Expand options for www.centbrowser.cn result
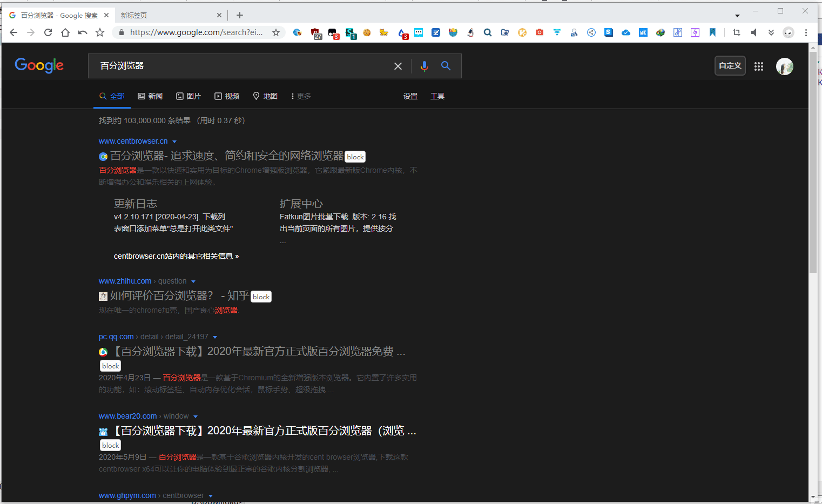The width and height of the screenshot is (822, 504). pyautogui.click(x=174, y=142)
